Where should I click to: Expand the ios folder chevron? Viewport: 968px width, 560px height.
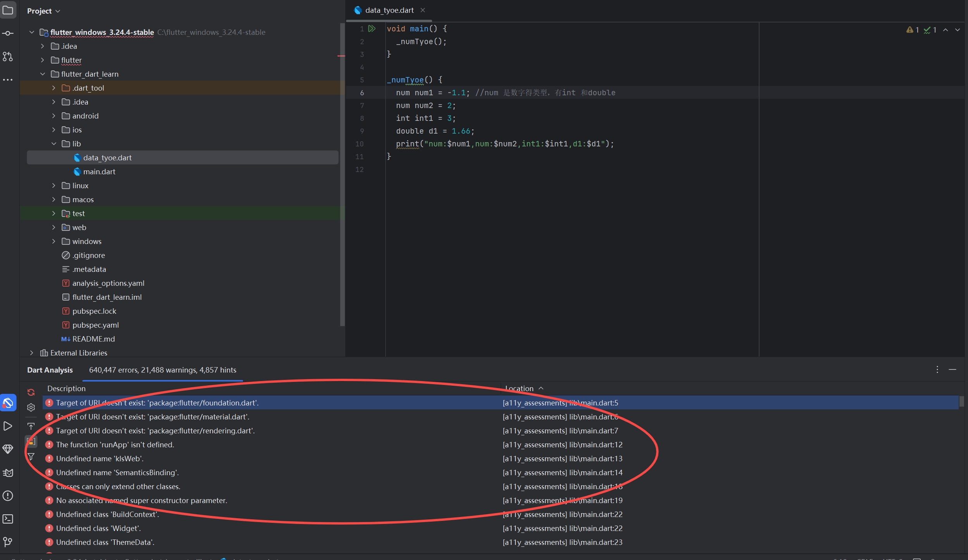click(x=53, y=130)
